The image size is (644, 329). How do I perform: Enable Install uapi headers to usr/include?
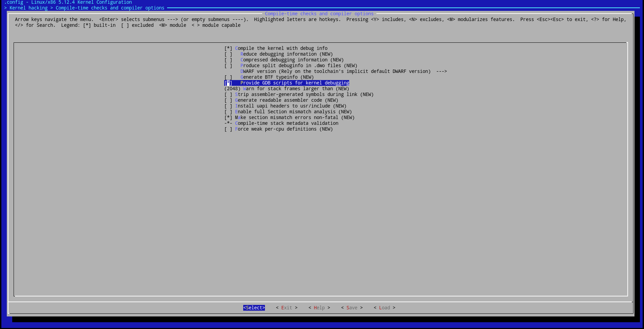point(228,106)
